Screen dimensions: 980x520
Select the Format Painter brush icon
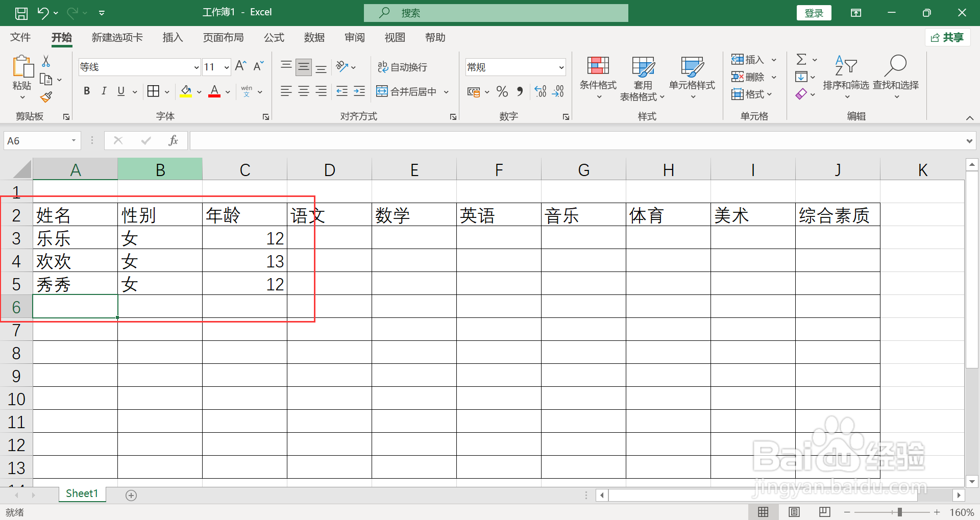tap(46, 97)
